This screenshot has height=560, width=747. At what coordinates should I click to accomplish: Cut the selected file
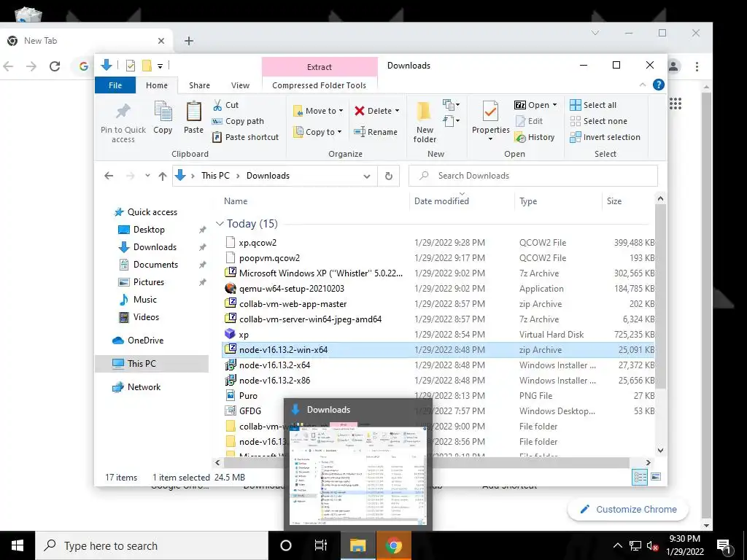point(226,105)
